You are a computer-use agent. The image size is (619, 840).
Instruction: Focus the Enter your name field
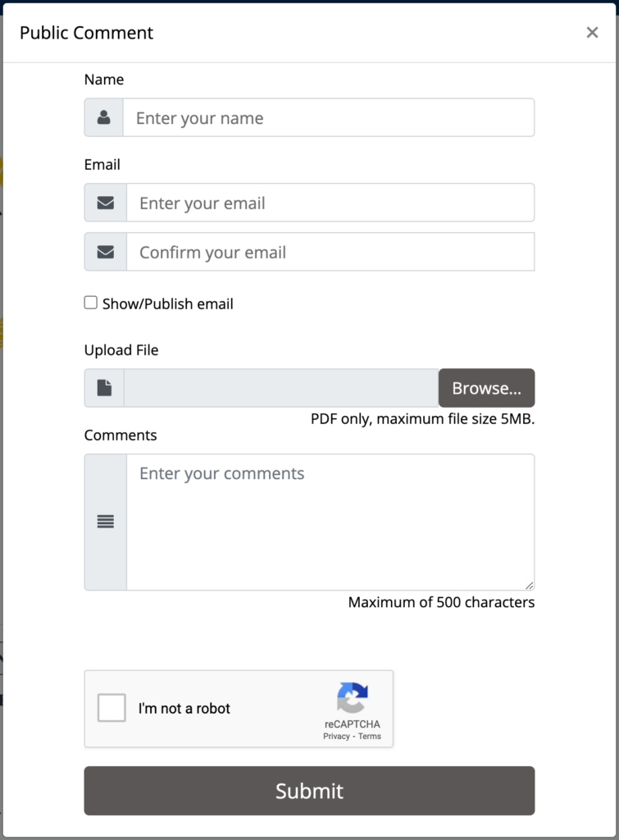coord(329,117)
